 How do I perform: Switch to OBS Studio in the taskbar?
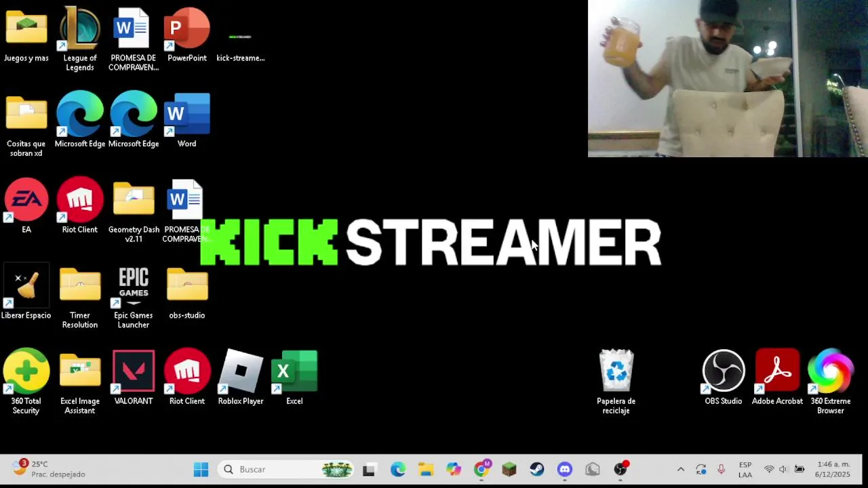620,469
